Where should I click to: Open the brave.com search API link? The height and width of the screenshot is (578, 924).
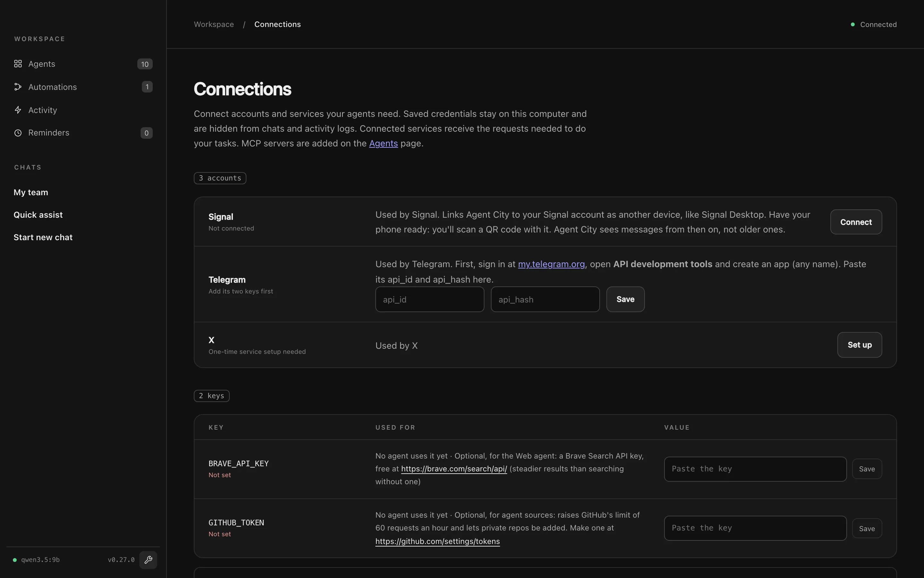pyautogui.click(x=454, y=469)
